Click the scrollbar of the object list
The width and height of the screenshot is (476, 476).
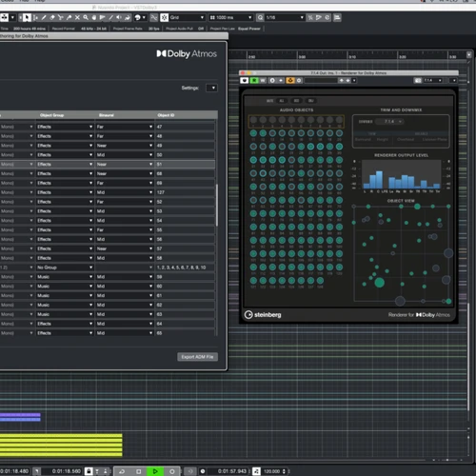(217, 205)
